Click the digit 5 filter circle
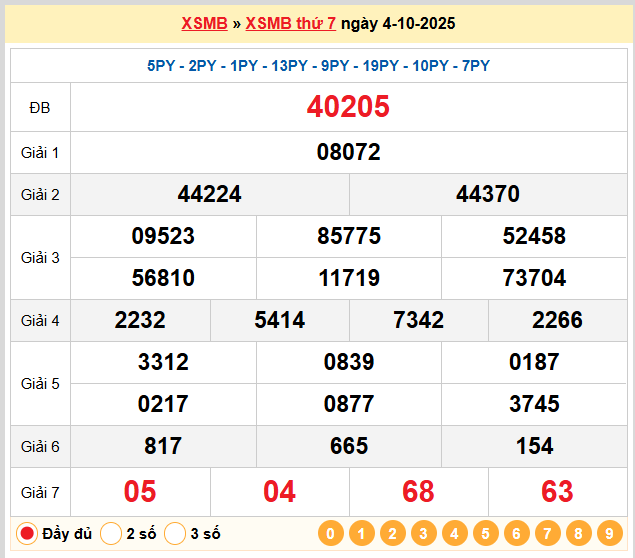Screen dimensions: 635x558 [485, 533]
